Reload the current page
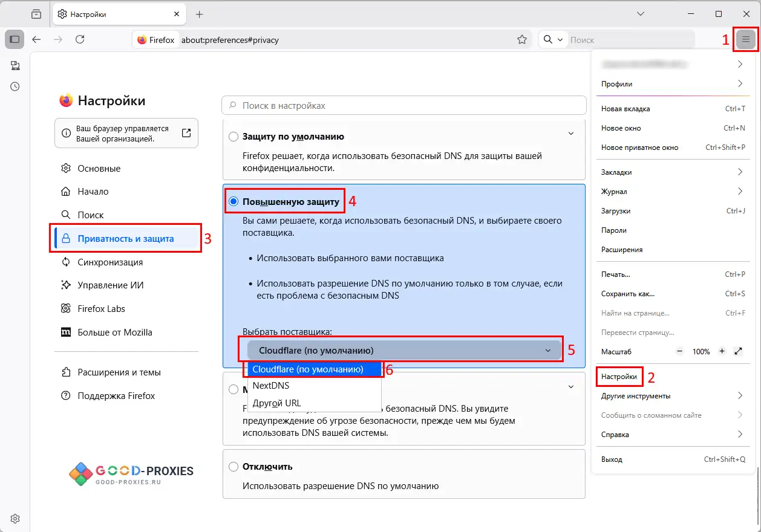Screen dimensions: 761x532 (80, 39)
